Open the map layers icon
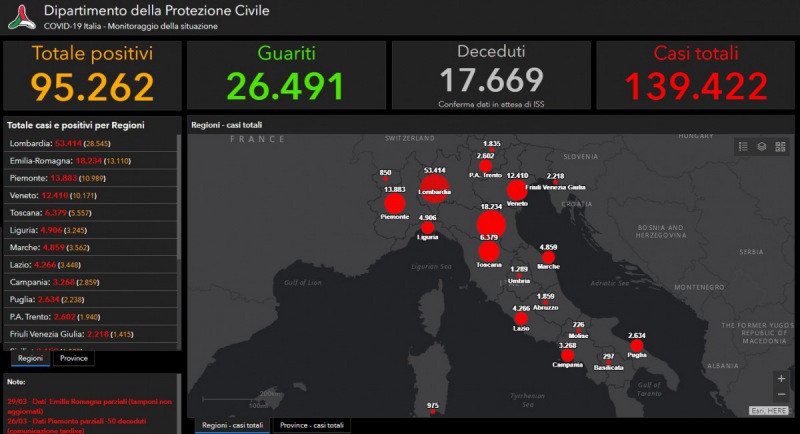This screenshot has width=800, height=434. pyautogui.click(x=761, y=146)
